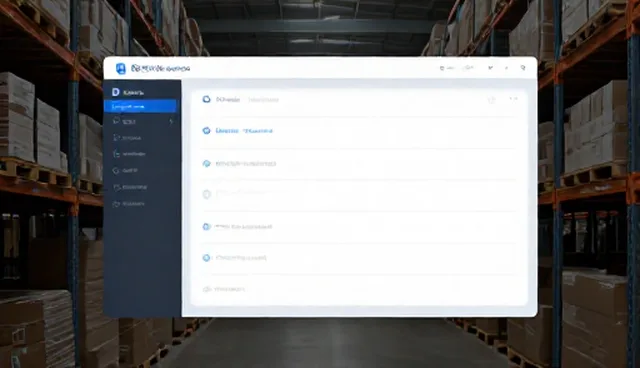Viewport: 640px width, 368px height.
Task: Click the white D logo atop the dark sidebar
Action: (x=116, y=92)
